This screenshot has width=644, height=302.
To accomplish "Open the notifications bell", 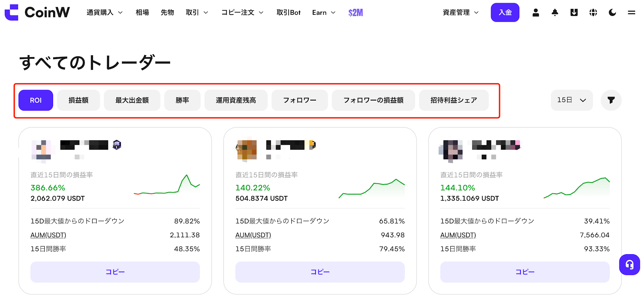I will pos(555,12).
